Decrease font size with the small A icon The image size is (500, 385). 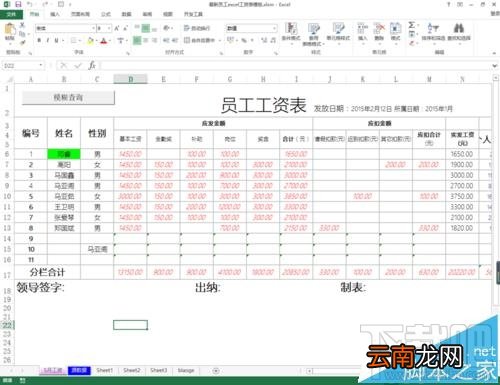pos(125,29)
